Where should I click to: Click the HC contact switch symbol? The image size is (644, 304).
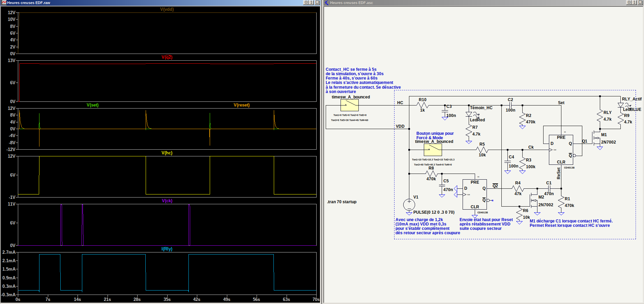pos(349,105)
